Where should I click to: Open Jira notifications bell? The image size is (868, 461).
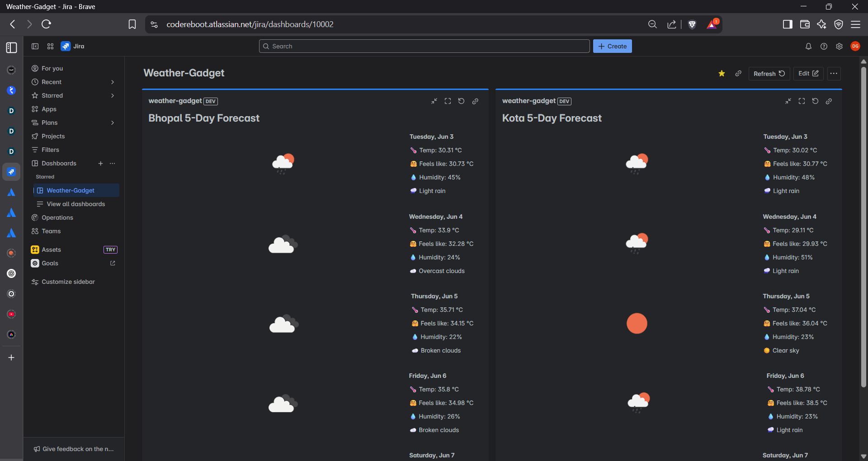(x=809, y=46)
